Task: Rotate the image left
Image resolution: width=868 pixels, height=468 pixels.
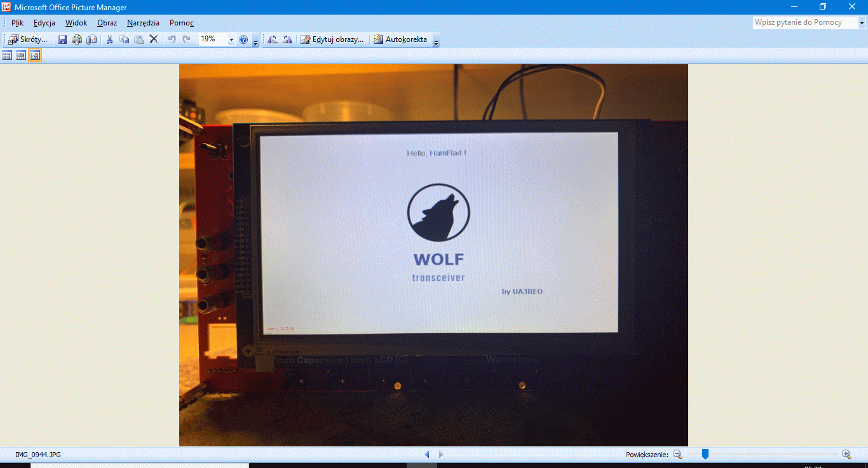Action: point(273,39)
